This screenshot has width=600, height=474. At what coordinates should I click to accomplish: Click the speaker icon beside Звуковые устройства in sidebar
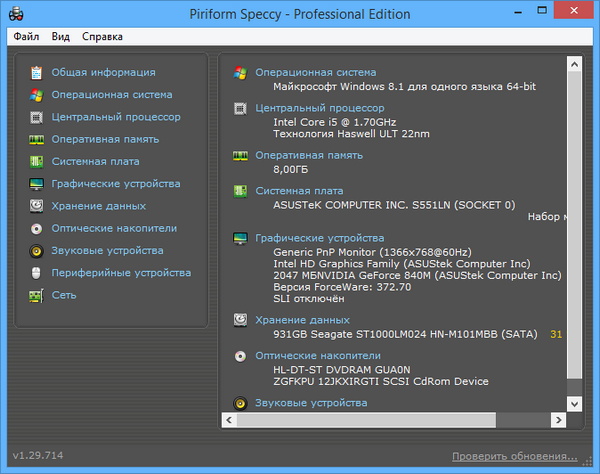(x=36, y=251)
